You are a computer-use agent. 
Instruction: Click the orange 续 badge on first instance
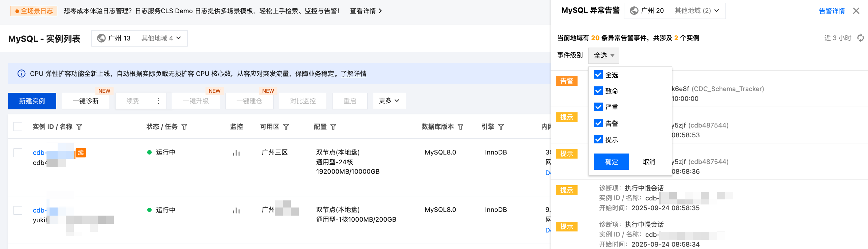point(81,153)
